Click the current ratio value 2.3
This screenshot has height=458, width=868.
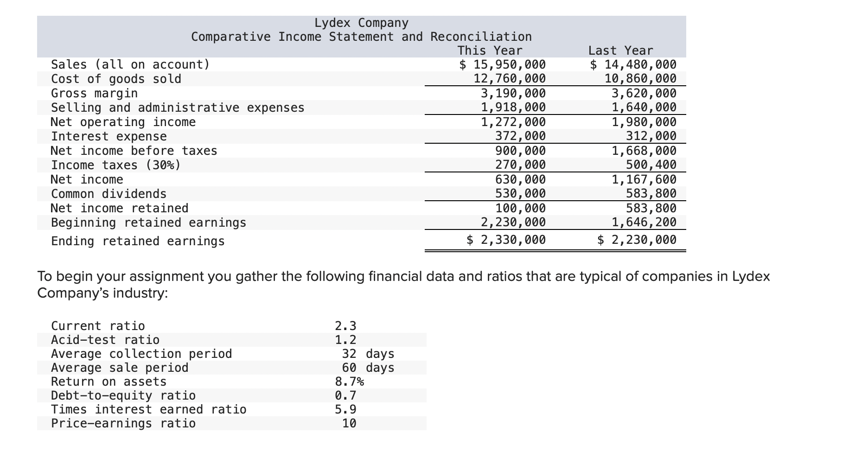[x=345, y=326]
